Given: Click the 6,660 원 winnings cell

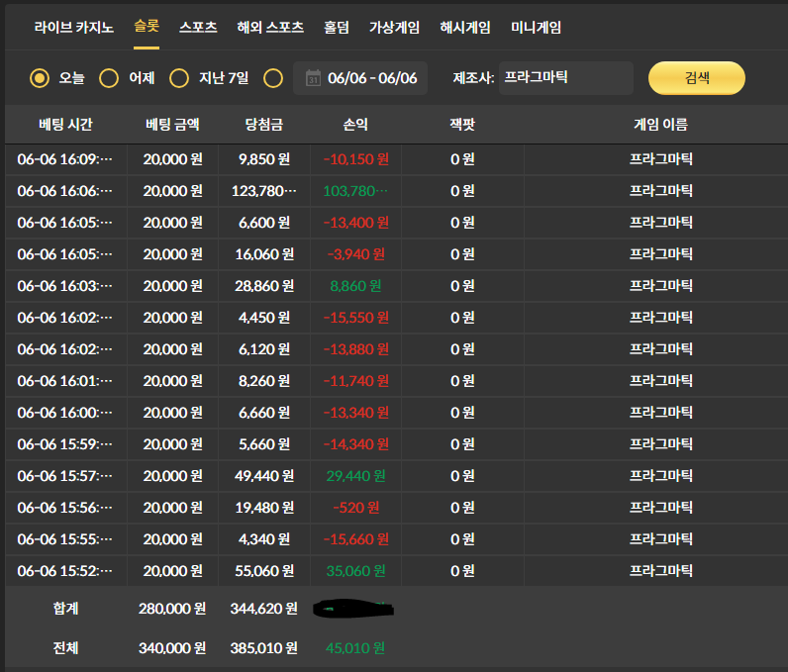Looking at the screenshot, I should coord(264,413).
